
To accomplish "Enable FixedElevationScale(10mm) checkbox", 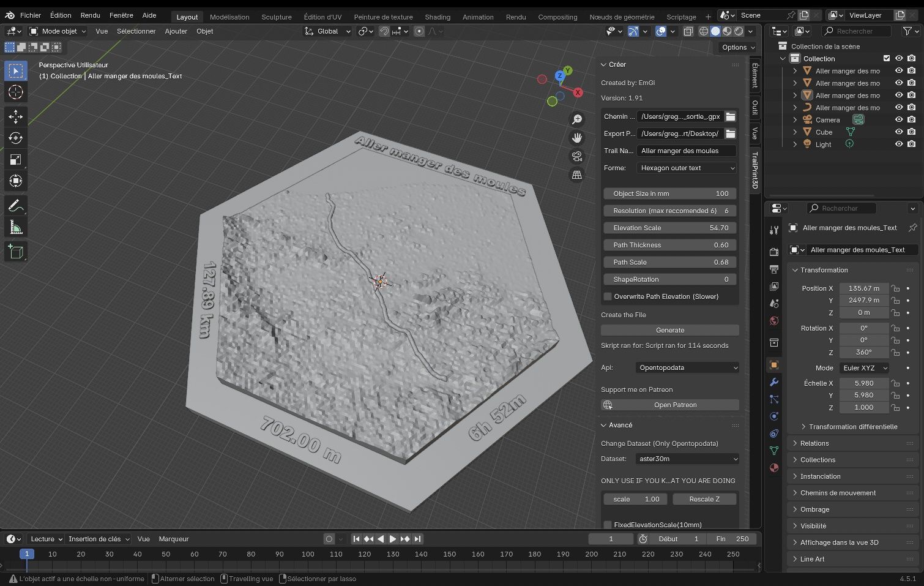I will pyautogui.click(x=608, y=525).
